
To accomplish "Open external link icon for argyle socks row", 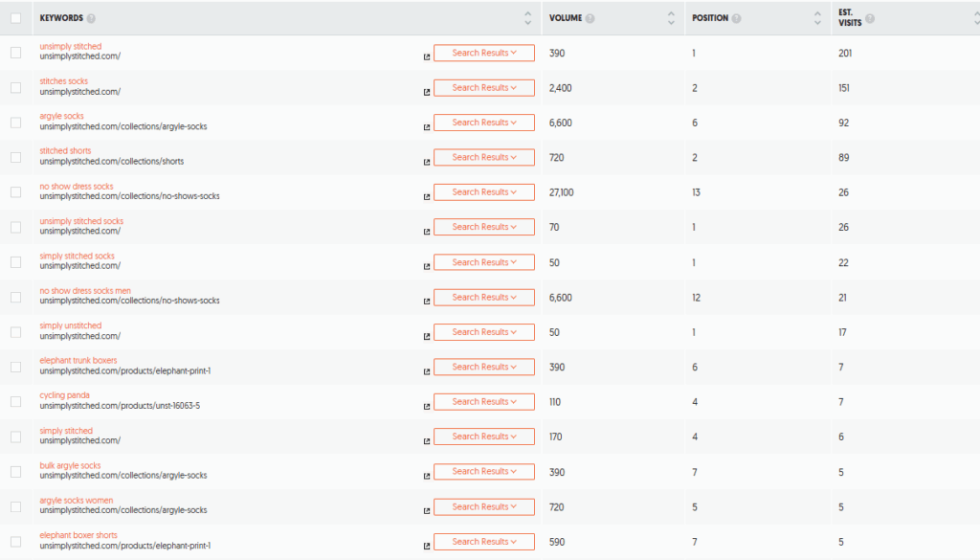I will (427, 127).
